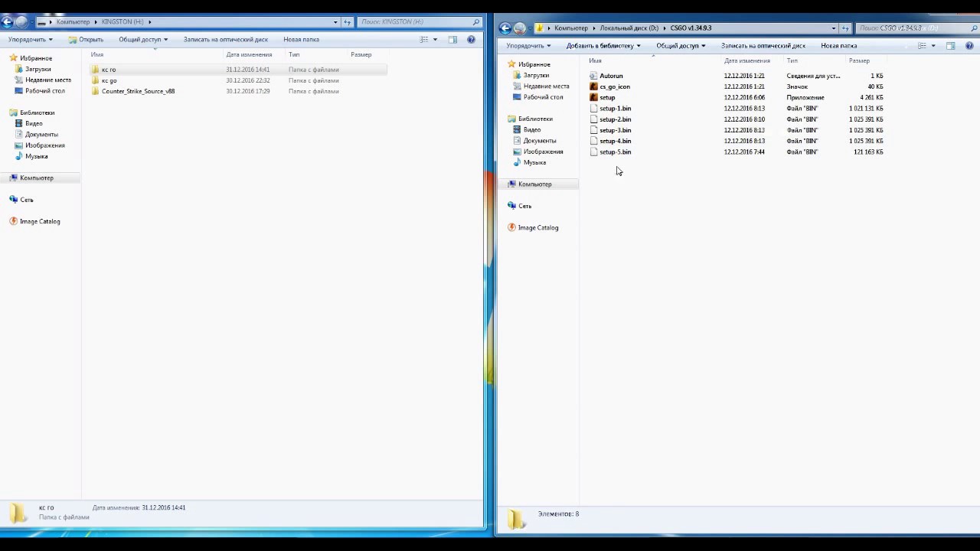Toggle preview pane in the CSGO window

tap(951, 46)
